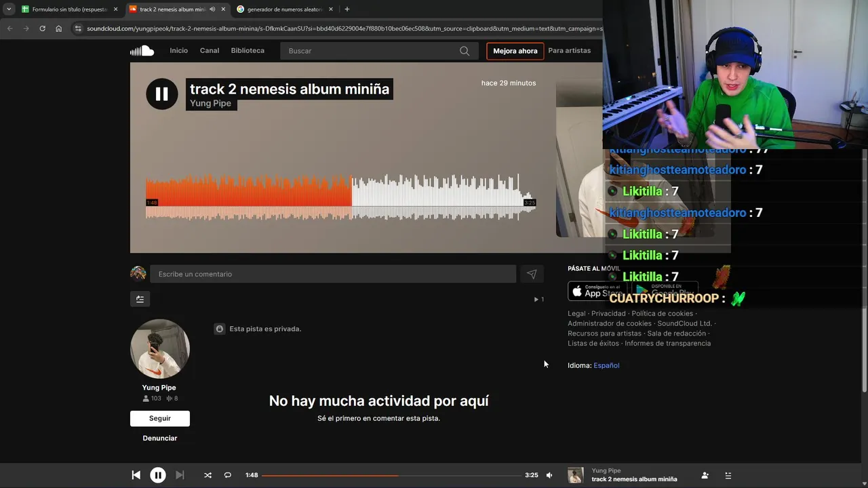Click the Yung Pipe name in the player bar

coord(606,470)
